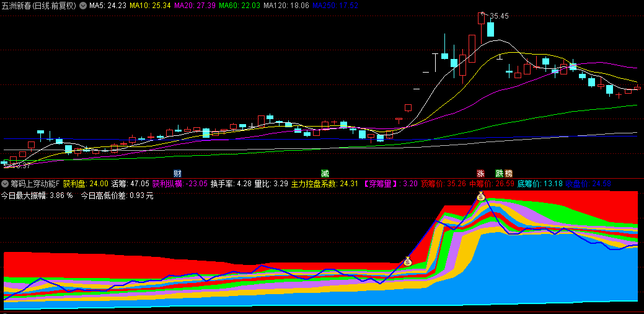The height and width of the screenshot is (314, 644).
Task: Click the green 跌 marker icon
Action: click(x=500, y=173)
